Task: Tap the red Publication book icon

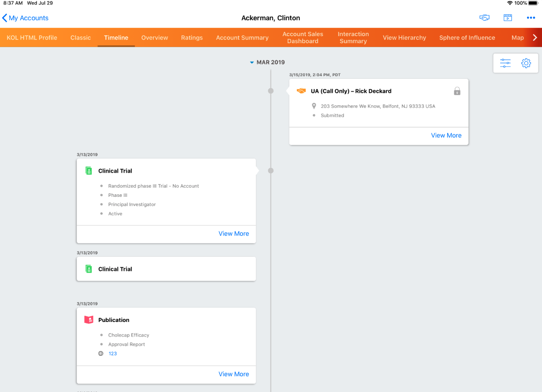Action: [89, 320]
